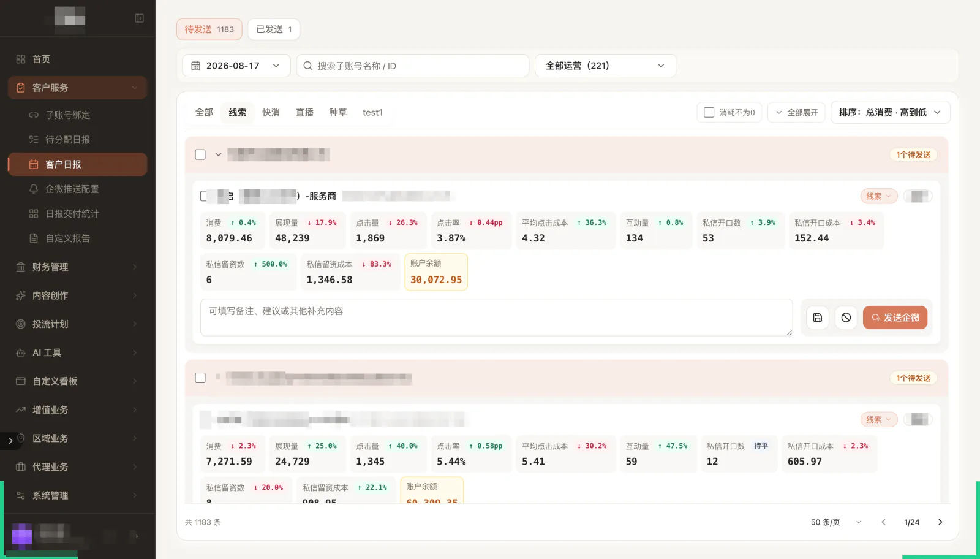The image size is (980, 559).
Task: Open the 全部运营 (221) dropdown
Action: click(x=606, y=66)
